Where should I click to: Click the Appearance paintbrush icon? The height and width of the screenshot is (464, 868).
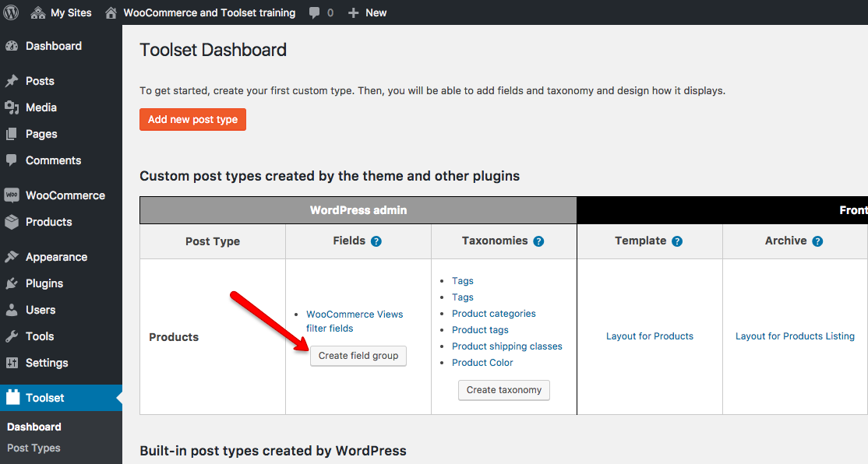pos(12,257)
